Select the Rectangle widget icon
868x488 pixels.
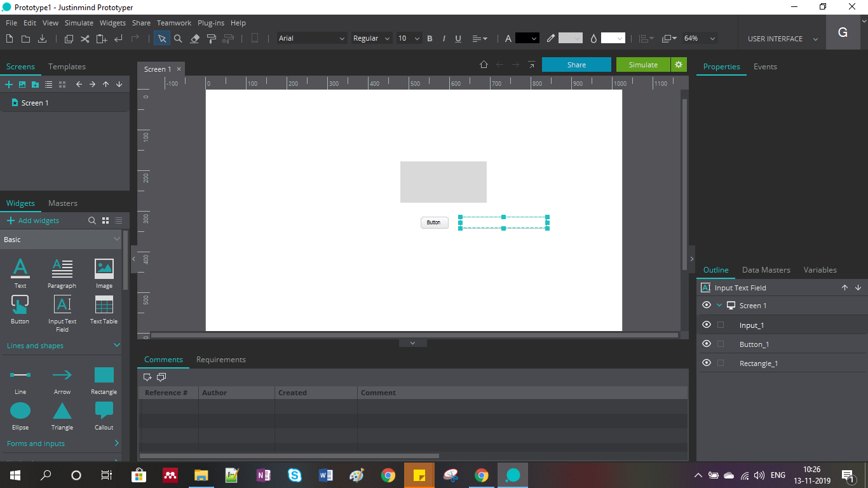pos(104,376)
